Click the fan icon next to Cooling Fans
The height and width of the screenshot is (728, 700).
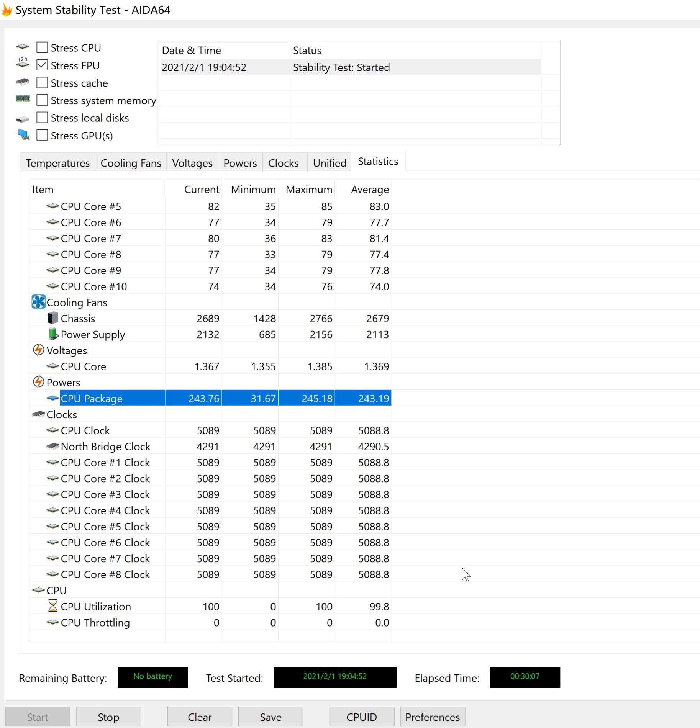38,302
